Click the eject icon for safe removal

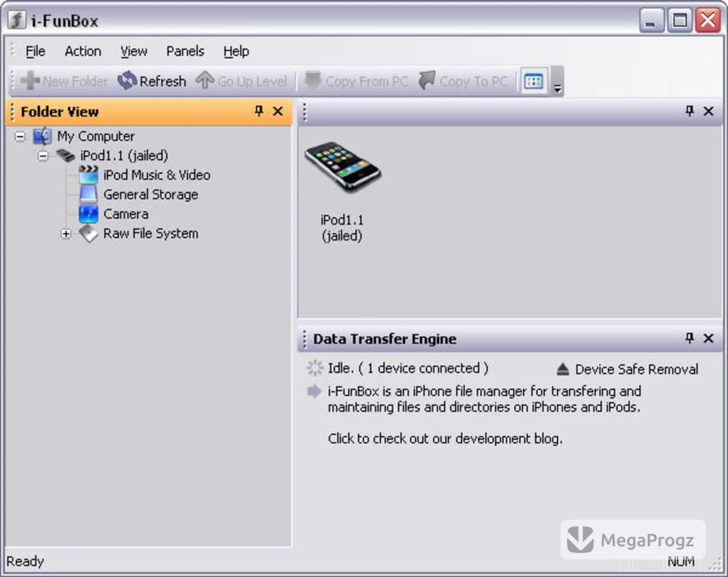point(563,369)
